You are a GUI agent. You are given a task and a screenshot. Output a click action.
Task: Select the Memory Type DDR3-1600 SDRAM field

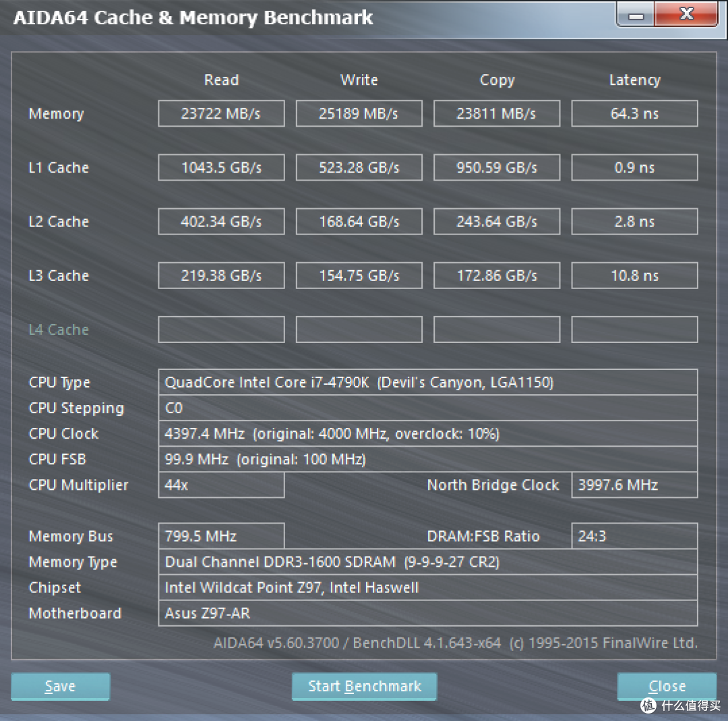[x=427, y=562]
